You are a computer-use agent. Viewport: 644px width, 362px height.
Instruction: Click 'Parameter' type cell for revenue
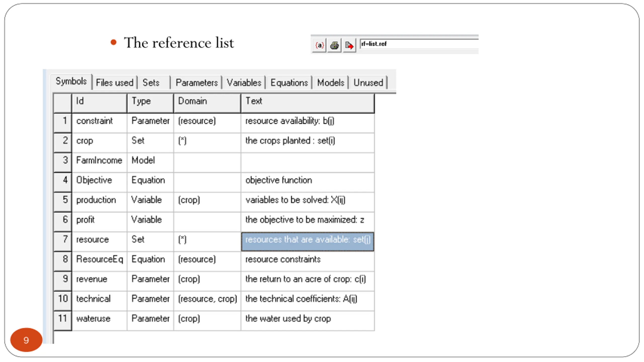click(x=150, y=281)
